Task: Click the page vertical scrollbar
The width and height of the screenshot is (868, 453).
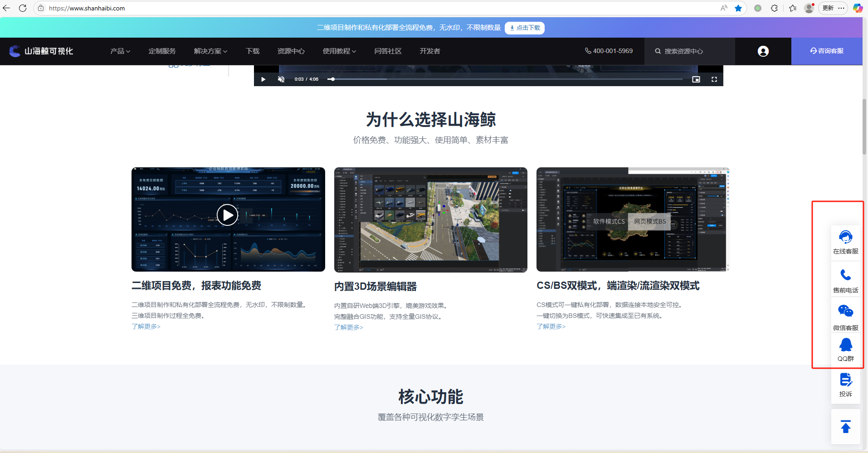Action: [x=864, y=127]
